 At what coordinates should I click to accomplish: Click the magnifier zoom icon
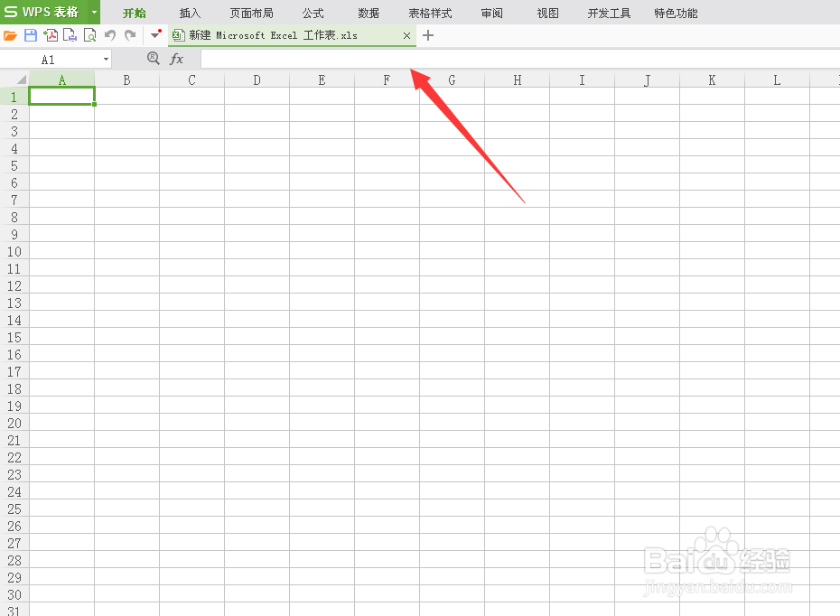[x=154, y=58]
